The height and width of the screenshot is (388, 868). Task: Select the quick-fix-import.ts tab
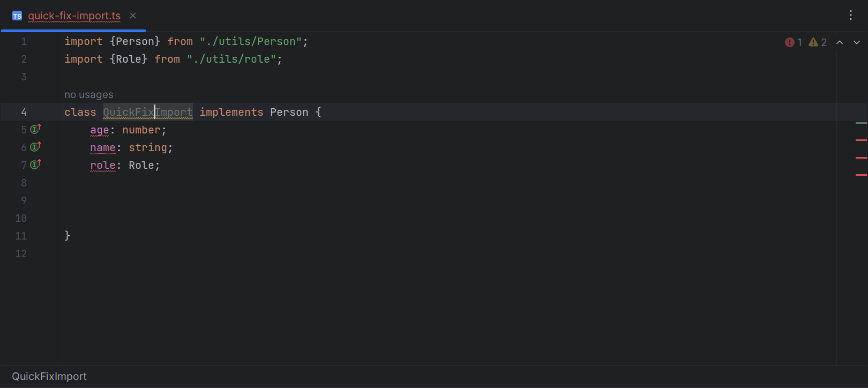[74, 16]
